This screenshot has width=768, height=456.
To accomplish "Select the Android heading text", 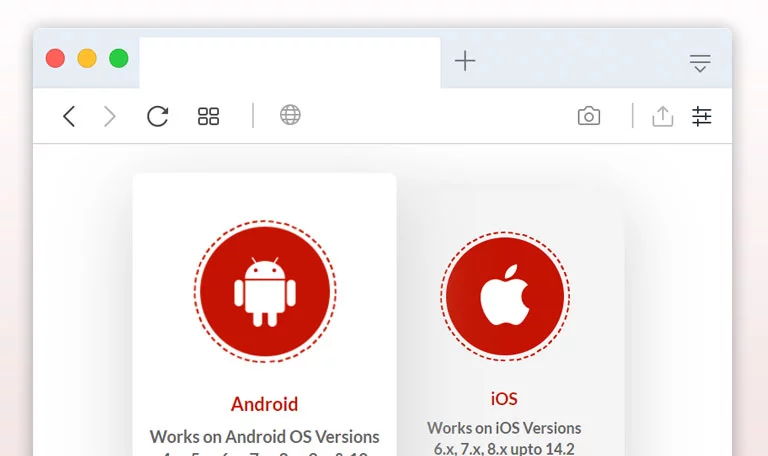I will [x=264, y=405].
